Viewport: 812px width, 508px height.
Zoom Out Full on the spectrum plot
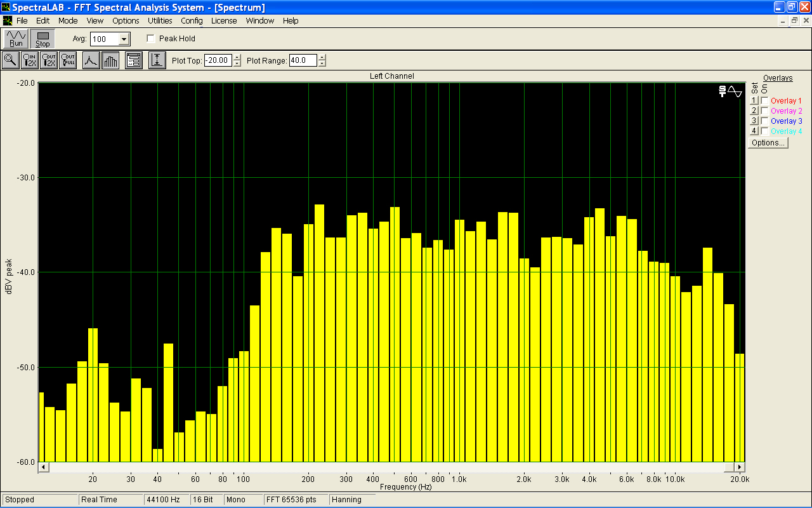pos(68,60)
